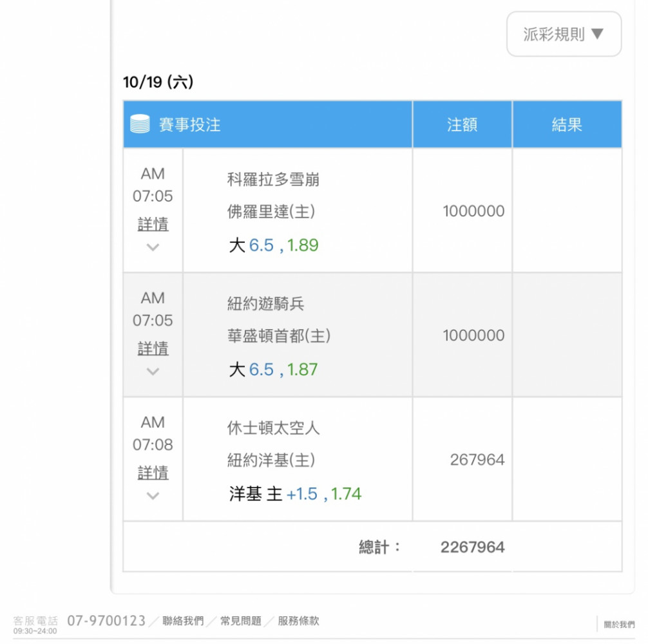Select the 結果 column header
This screenshot has height=644, width=648.
pos(567,124)
